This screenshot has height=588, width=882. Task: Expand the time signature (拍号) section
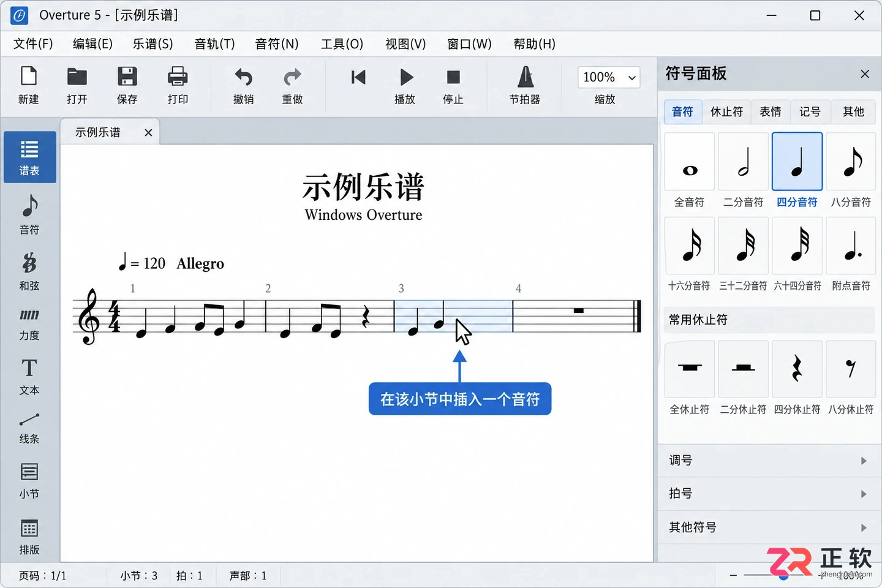(x=769, y=494)
